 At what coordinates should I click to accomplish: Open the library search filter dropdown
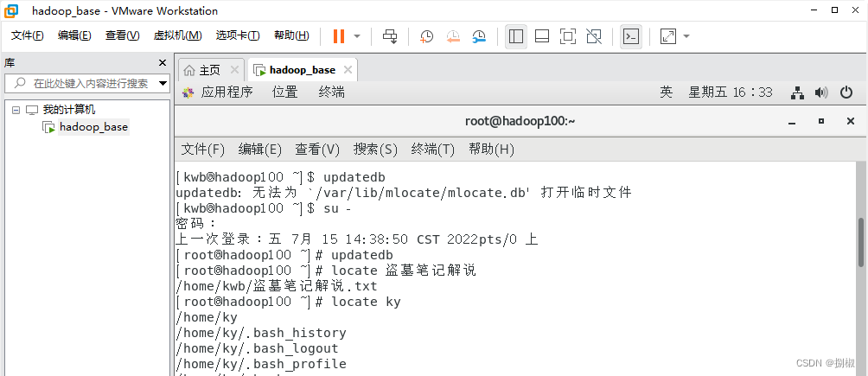click(x=163, y=84)
